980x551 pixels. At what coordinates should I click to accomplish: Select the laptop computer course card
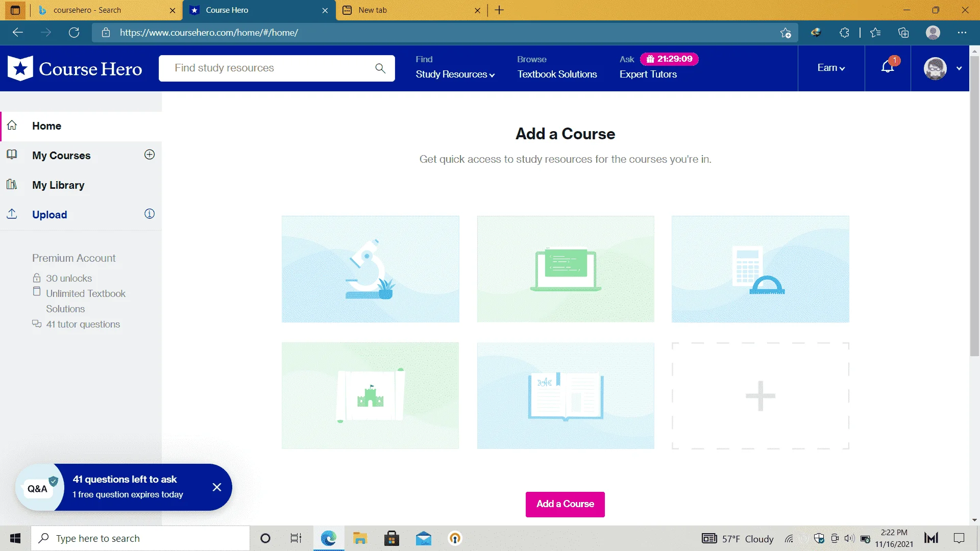point(566,269)
